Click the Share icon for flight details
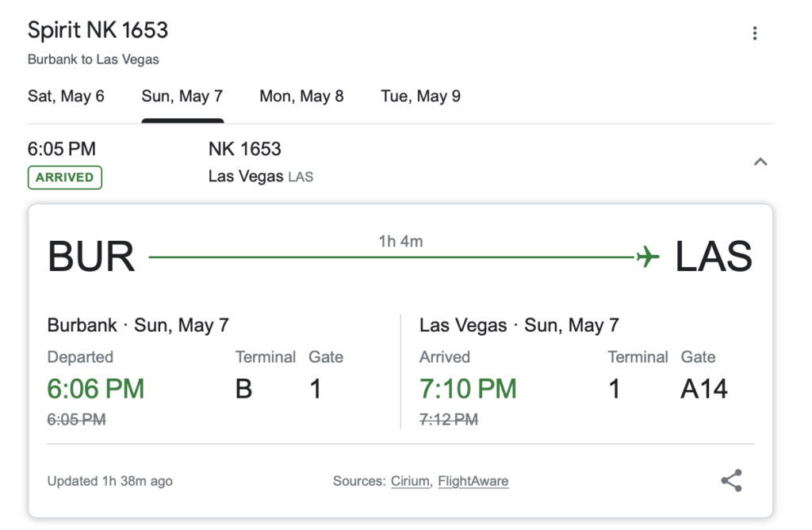This screenshot has width=812, height=530. [x=731, y=479]
